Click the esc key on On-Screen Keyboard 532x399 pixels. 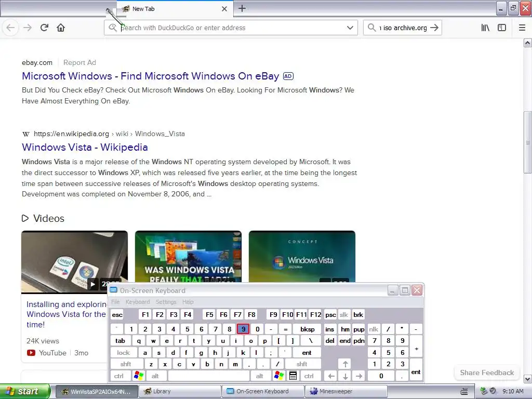pyautogui.click(x=117, y=314)
